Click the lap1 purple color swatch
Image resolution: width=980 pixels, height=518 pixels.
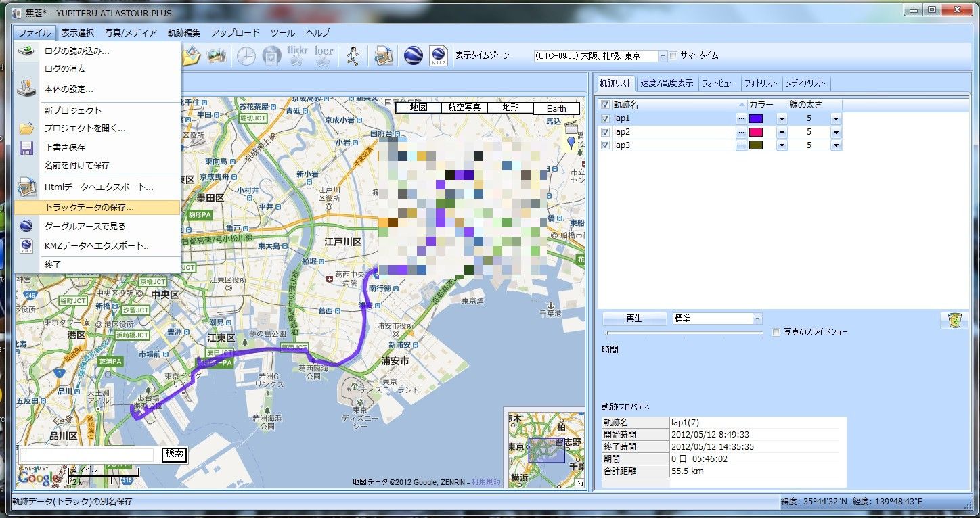pos(756,118)
